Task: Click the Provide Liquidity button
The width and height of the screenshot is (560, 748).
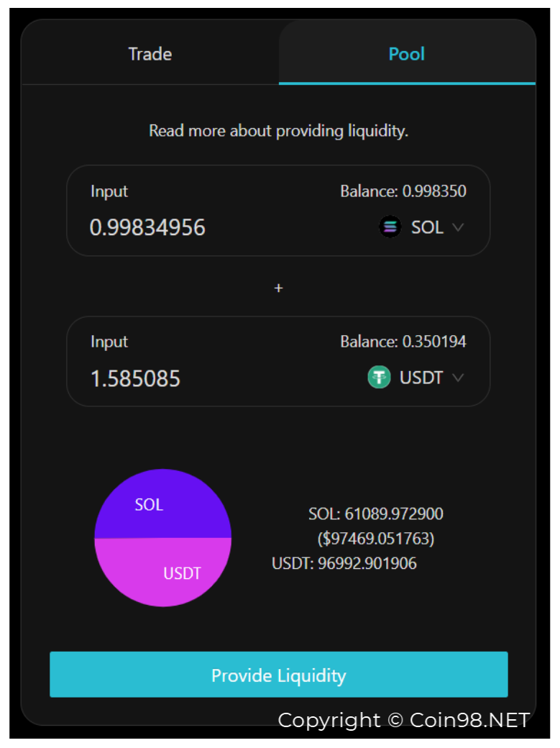Action: (279, 675)
